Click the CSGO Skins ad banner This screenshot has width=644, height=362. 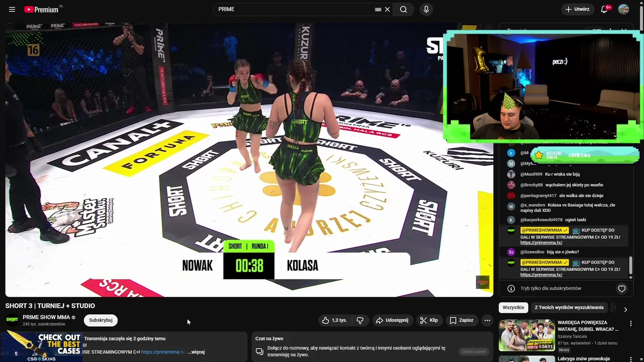[41, 346]
